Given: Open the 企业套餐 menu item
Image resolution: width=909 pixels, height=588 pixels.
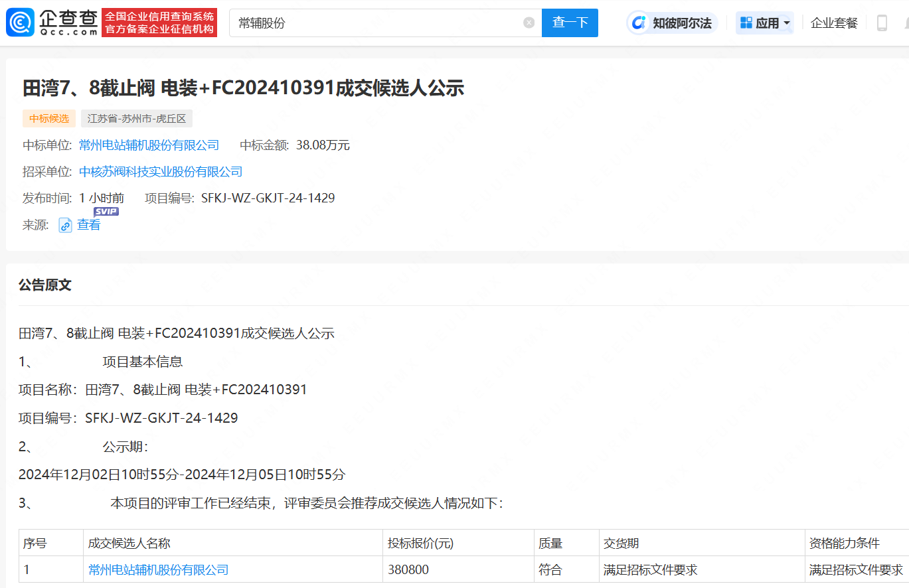Looking at the screenshot, I should point(834,23).
